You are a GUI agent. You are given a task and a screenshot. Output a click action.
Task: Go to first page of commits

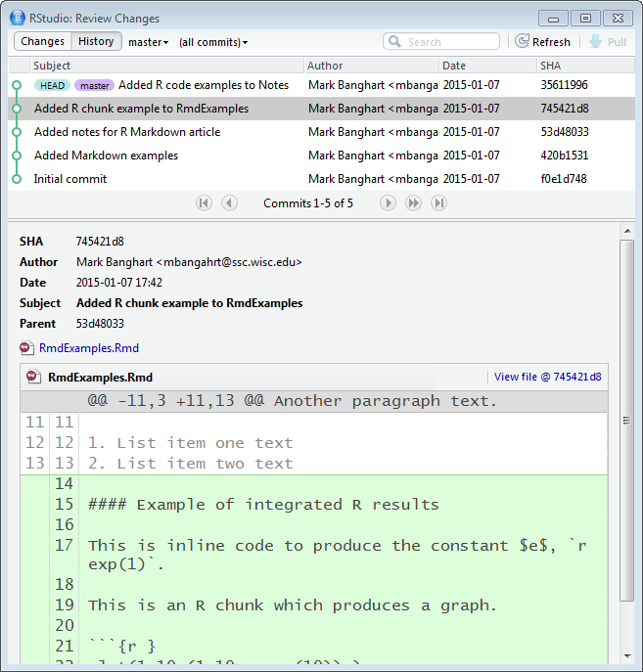[x=204, y=202]
